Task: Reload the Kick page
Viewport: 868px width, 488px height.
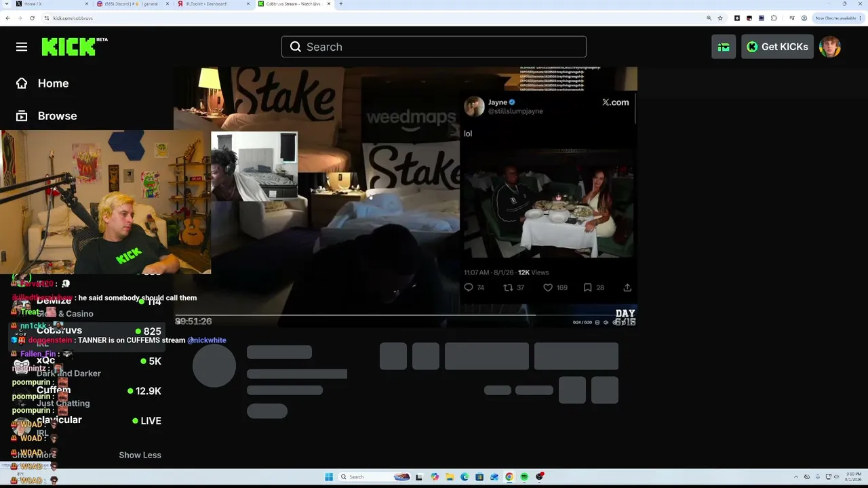Action: pyautogui.click(x=32, y=18)
